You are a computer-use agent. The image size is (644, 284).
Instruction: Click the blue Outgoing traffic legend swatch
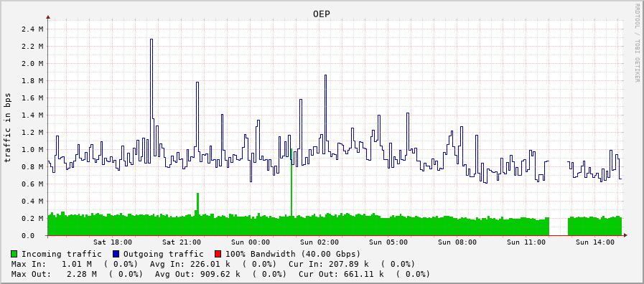[x=116, y=254]
